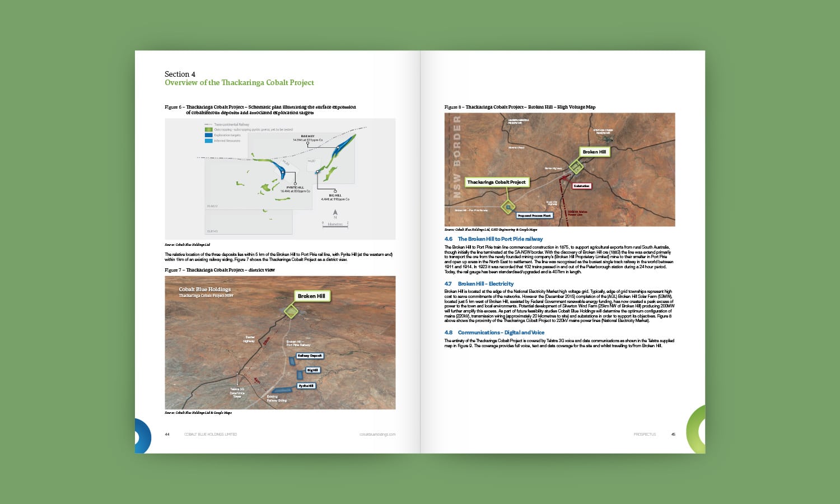Click the "Broken Hill" callout in Figure 7
The width and height of the screenshot is (840, 504).
(x=311, y=296)
